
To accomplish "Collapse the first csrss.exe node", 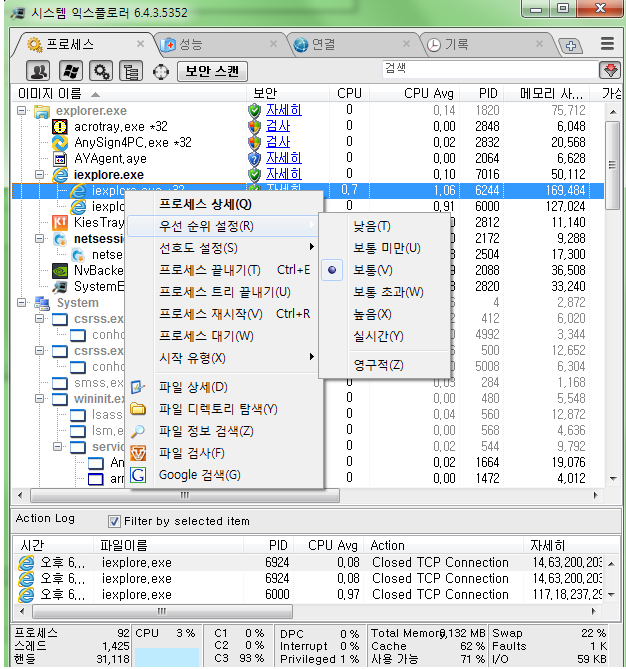I will [x=39, y=319].
